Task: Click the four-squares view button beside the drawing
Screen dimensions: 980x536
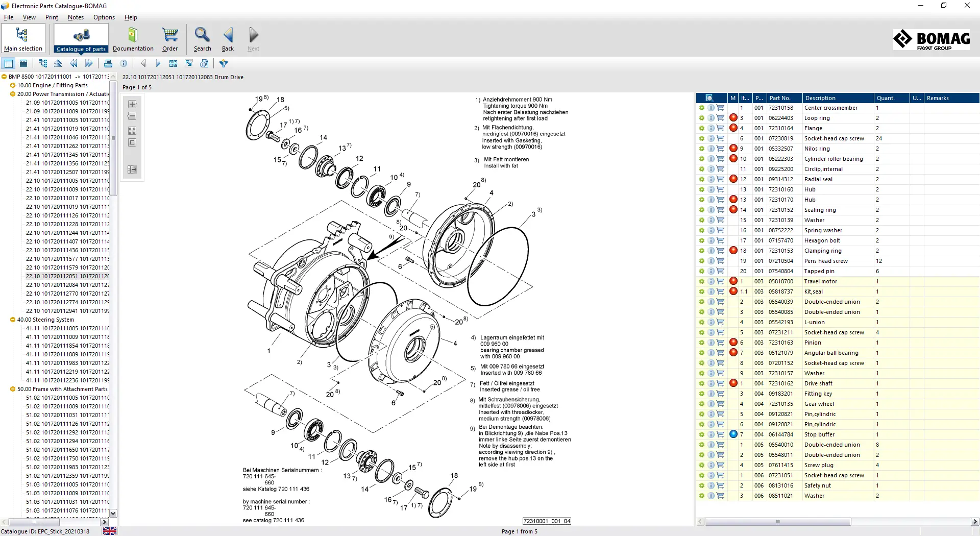Action: click(132, 131)
